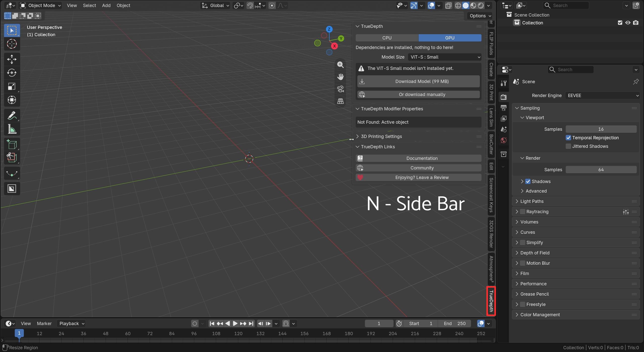
Task: Open the World properties tab icon
Action: coord(503,140)
